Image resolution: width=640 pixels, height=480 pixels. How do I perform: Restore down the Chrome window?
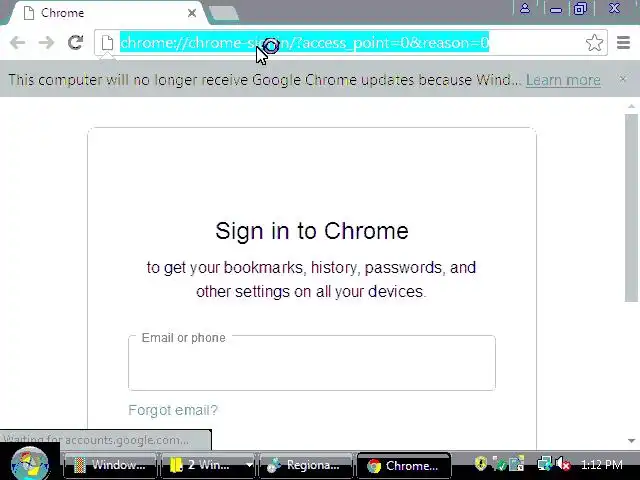pos(580,9)
